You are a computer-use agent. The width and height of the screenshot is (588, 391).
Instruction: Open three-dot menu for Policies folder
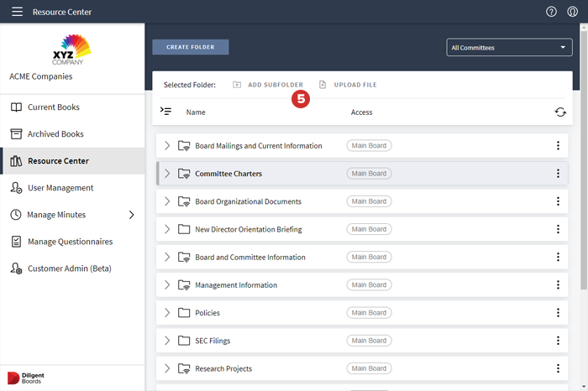[x=558, y=313]
